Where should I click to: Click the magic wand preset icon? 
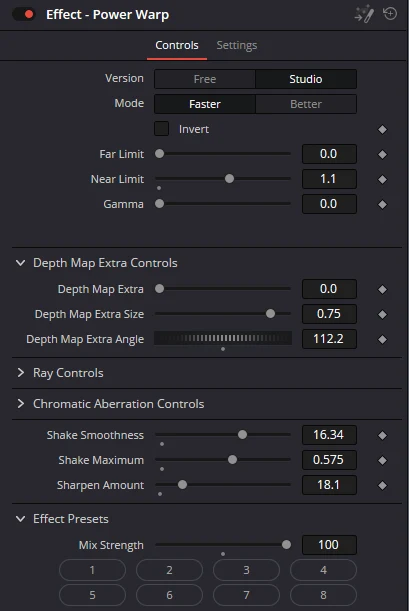[x=364, y=15]
